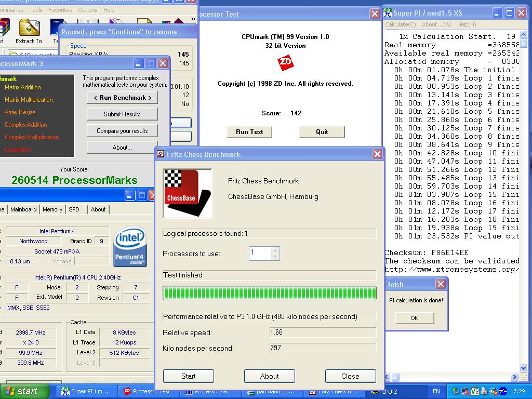
Task: Click the Submit Results button
Action: click(122, 114)
